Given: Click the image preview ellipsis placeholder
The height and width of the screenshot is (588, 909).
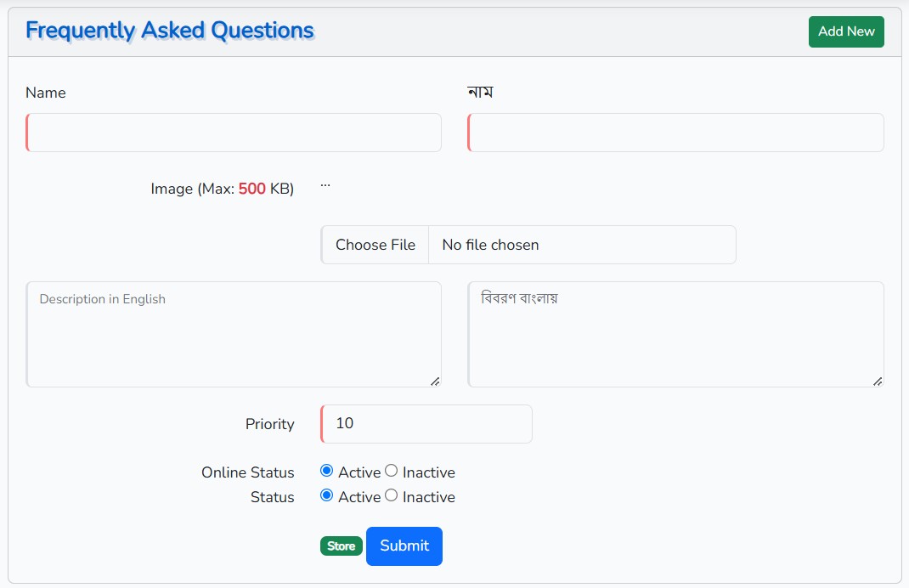Looking at the screenshot, I should 325,186.
